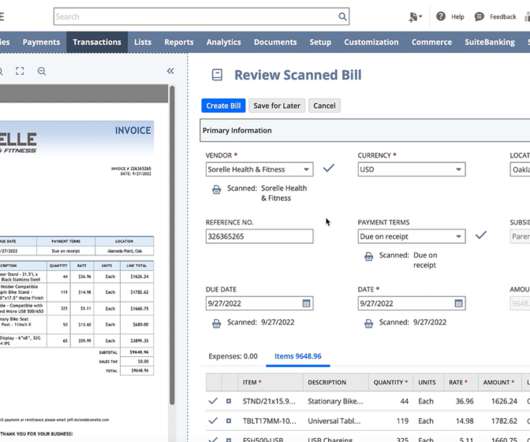
Task: Collapse the invoice preview with the double chevron
Action: pyautogui.click(x=170, y=71)
